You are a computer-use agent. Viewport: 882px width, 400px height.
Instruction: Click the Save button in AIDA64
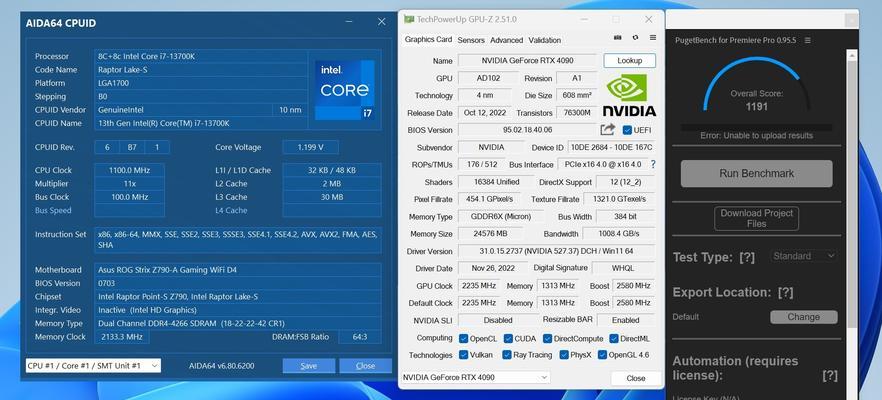coord(309,366)
